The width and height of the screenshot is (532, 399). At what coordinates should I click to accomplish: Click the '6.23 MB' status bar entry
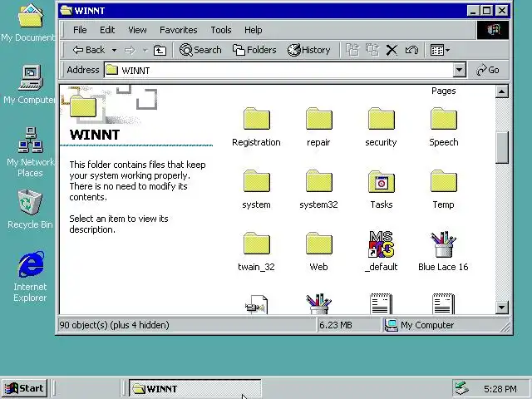click(336, 325)
